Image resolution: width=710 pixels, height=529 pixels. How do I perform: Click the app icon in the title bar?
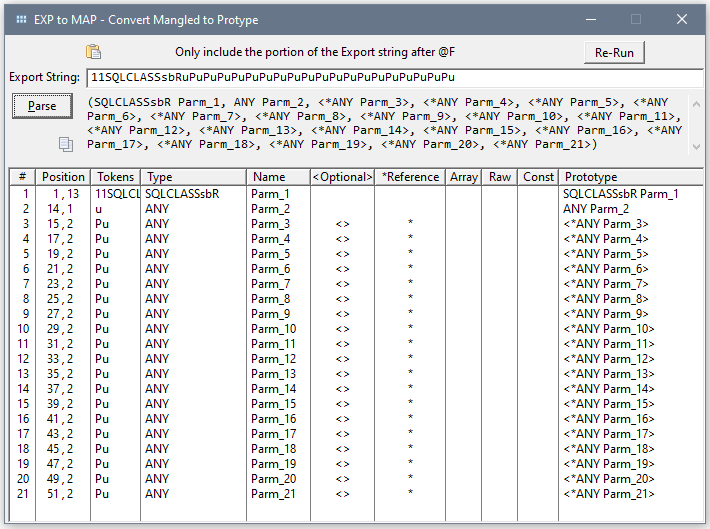point(21,18)
